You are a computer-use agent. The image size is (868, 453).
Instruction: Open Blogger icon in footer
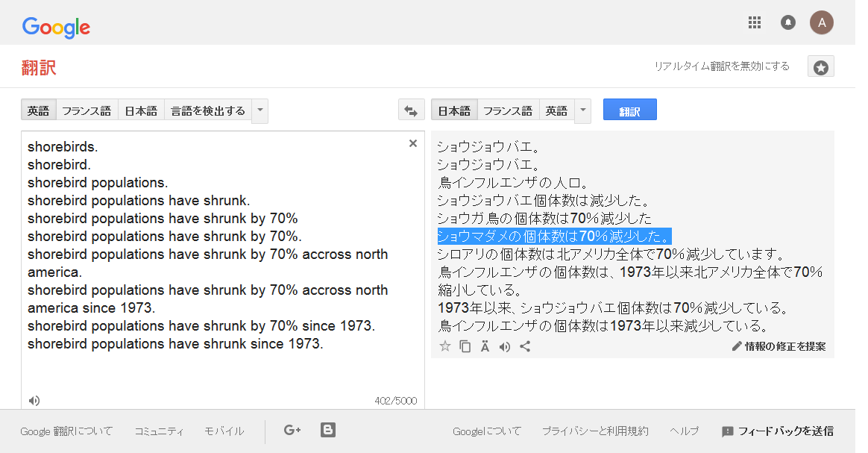pos(327,430)
